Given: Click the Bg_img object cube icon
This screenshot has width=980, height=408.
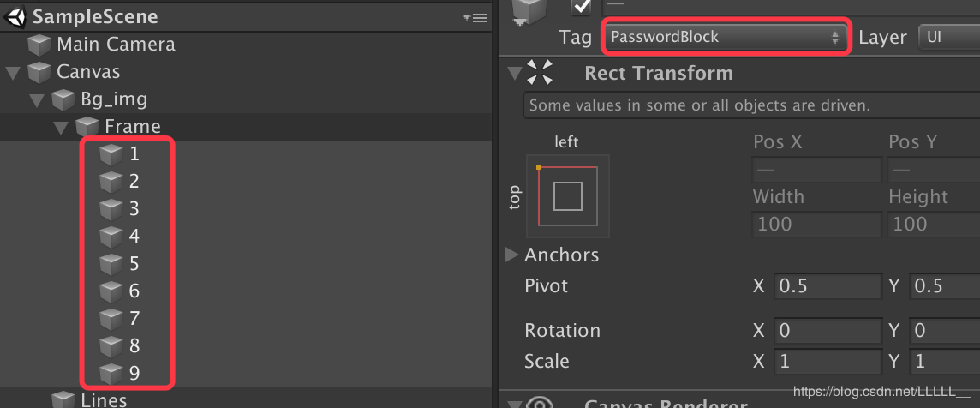Looking at the screenshot, I should click(x=63, y=99).
